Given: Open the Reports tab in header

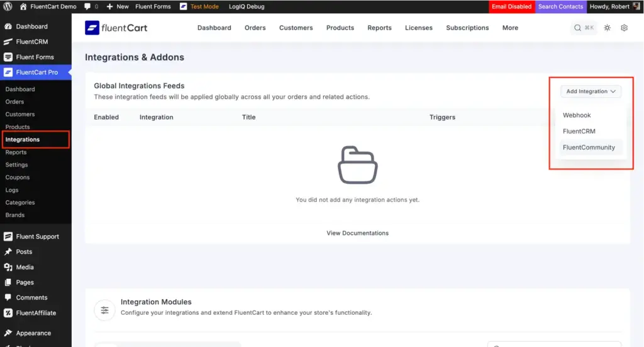Looking at the screenshot, I should coord(379,28).
